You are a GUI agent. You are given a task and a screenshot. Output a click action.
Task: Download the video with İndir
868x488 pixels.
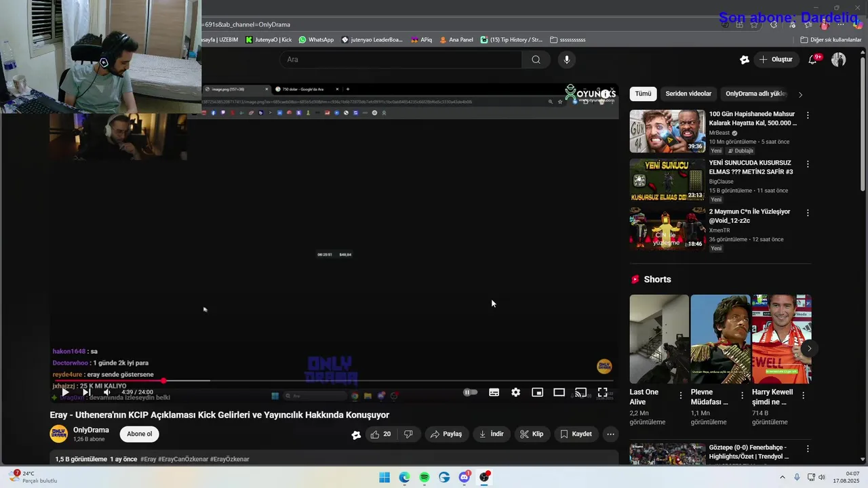coord(492,434)
